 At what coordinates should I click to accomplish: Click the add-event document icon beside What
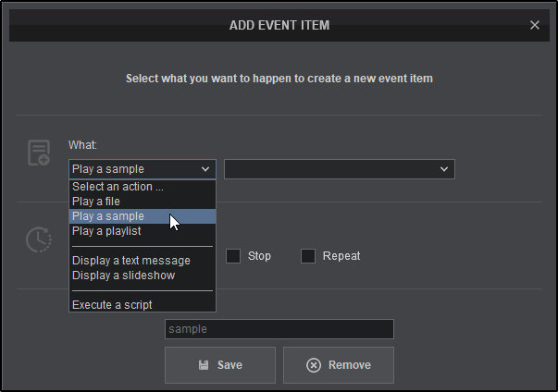click(39, 153)
